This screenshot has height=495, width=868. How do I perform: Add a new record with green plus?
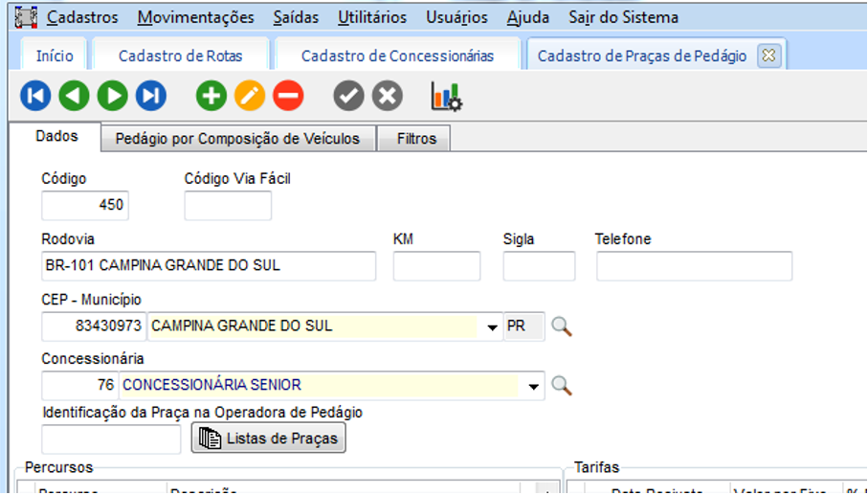[x=211, y=96]
